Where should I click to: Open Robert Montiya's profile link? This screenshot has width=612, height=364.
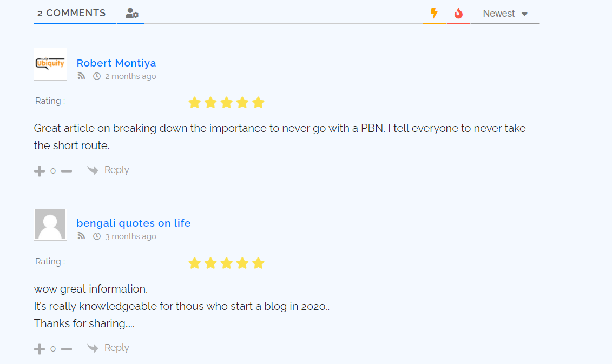click(116, 63)
